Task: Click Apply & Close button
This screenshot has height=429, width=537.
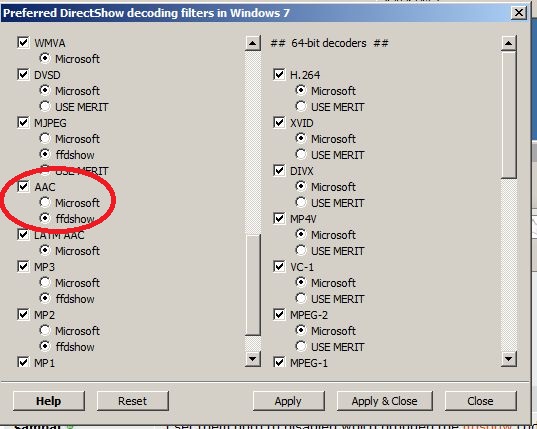Action: pyautogui.click(x=385, y=401)
